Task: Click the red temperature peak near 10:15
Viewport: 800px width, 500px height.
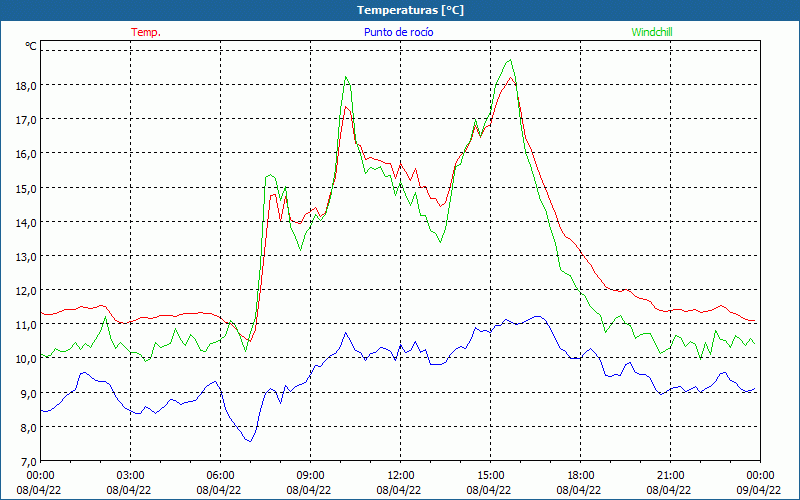Action: point(346,107)
